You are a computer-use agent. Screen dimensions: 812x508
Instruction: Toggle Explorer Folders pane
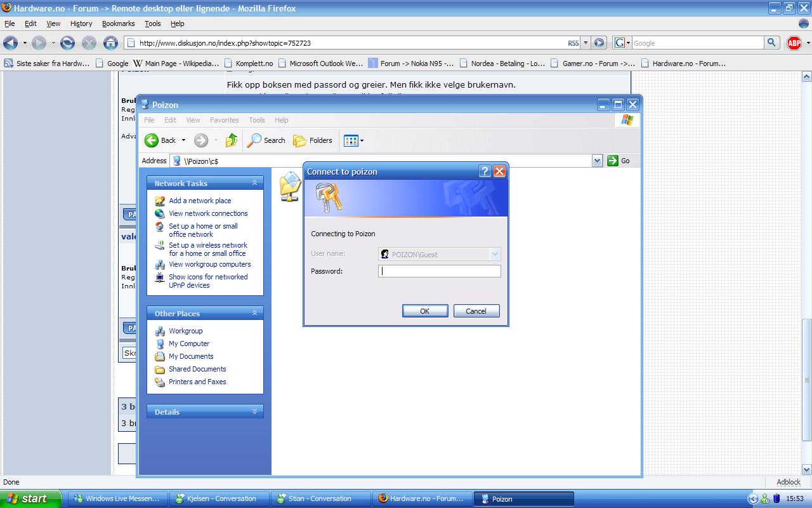click(x=313, y=140)
